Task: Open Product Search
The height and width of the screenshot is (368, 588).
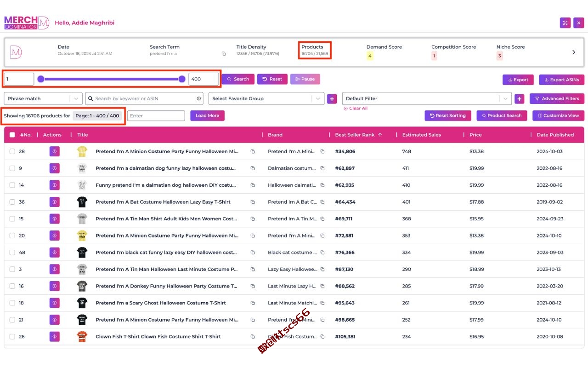Action: tap(502, 115)
